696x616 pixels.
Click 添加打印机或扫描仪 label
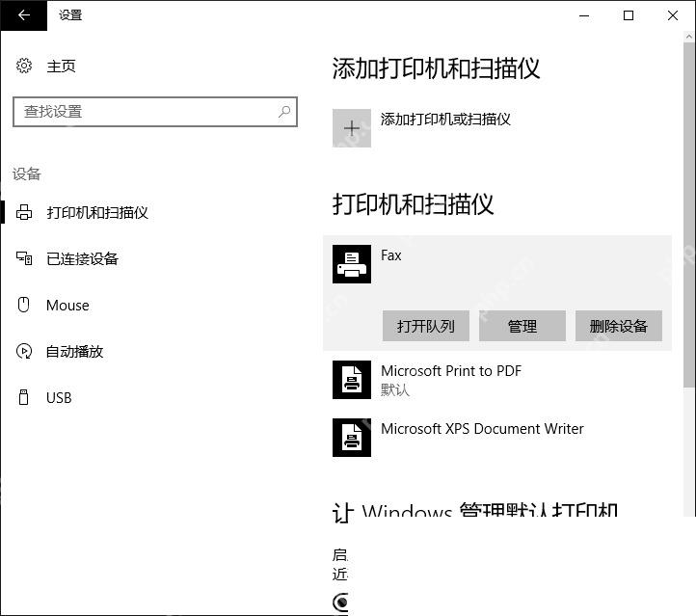[445, 119]
